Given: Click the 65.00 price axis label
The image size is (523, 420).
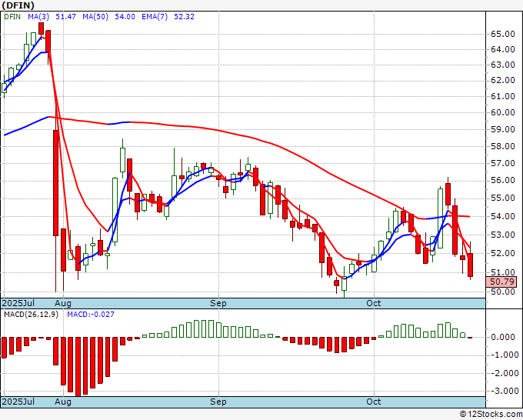Looking at the screenshot, I should [503, 34].
